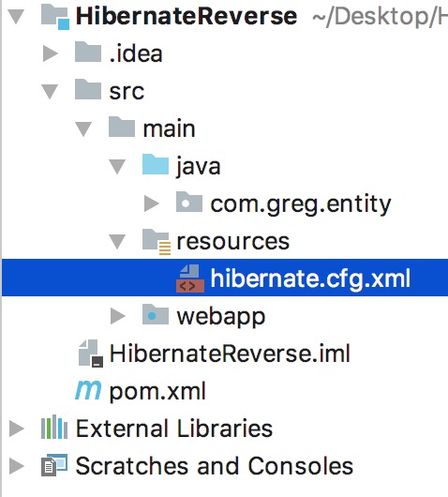Click the hibernate.cfg.xml file icon

(x=190, y=279)
